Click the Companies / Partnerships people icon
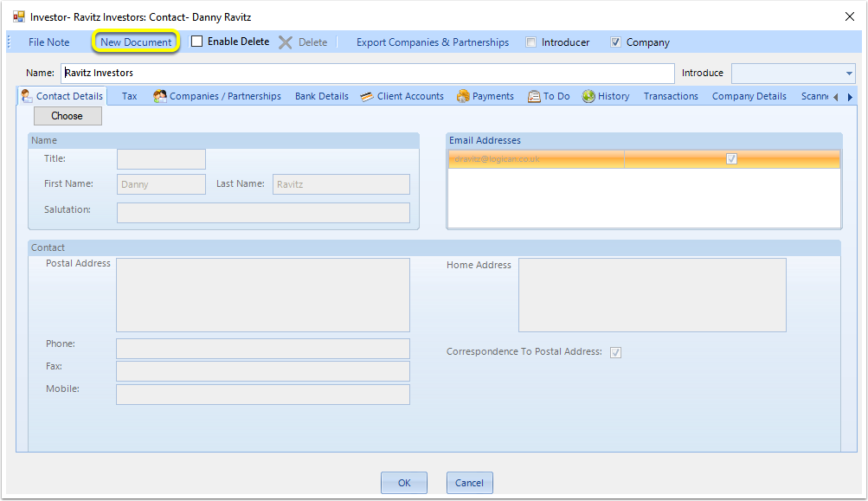 click(x=160, y=96)
